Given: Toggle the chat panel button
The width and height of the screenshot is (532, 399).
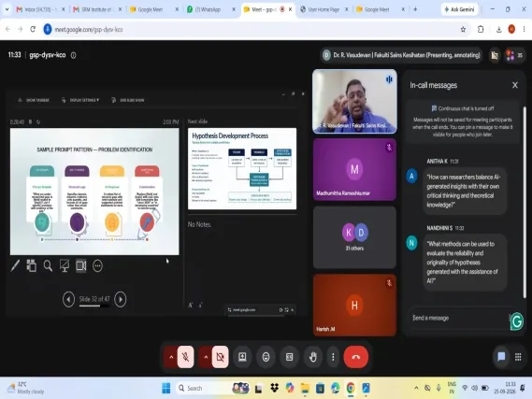Looking at the screenshot, I should click(x=501, y=357).
